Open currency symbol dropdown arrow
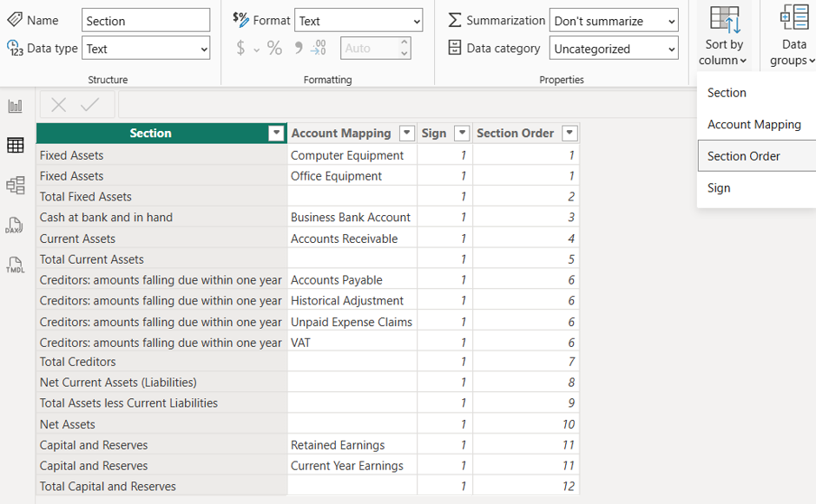This screenshot has height=504, width=816. click(x=257, y=50)
